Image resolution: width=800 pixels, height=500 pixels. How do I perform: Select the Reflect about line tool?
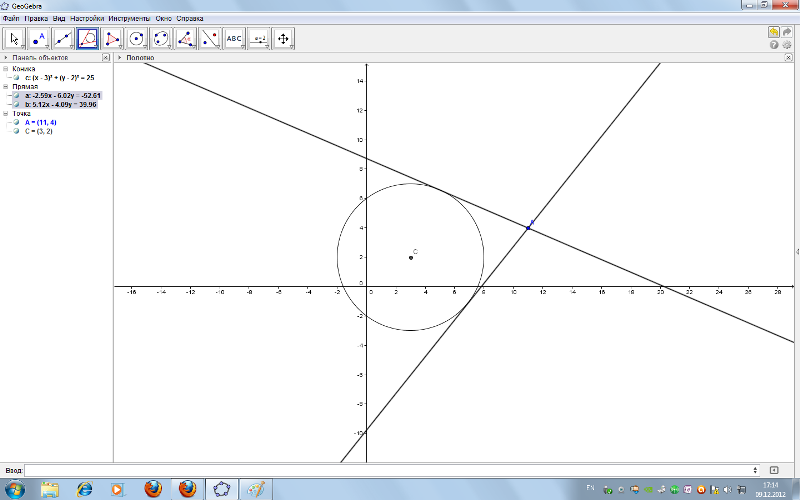(210, 39)
